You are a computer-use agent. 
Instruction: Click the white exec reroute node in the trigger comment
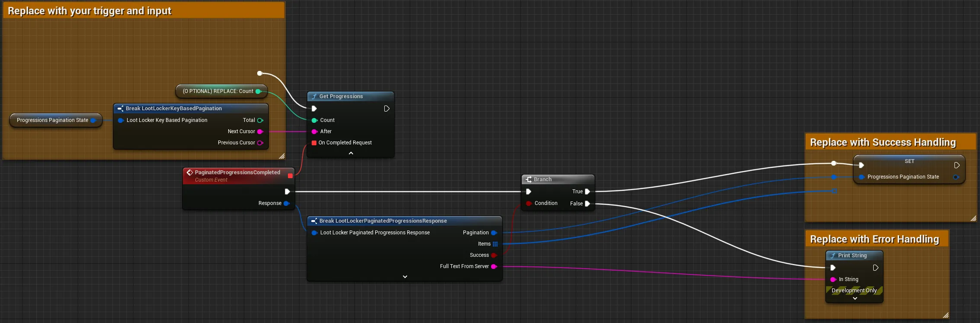(259, 73)
